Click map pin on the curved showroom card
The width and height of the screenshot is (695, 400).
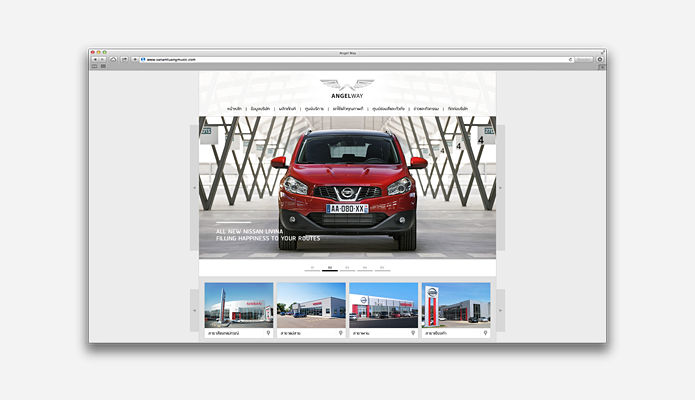point(268,333)
